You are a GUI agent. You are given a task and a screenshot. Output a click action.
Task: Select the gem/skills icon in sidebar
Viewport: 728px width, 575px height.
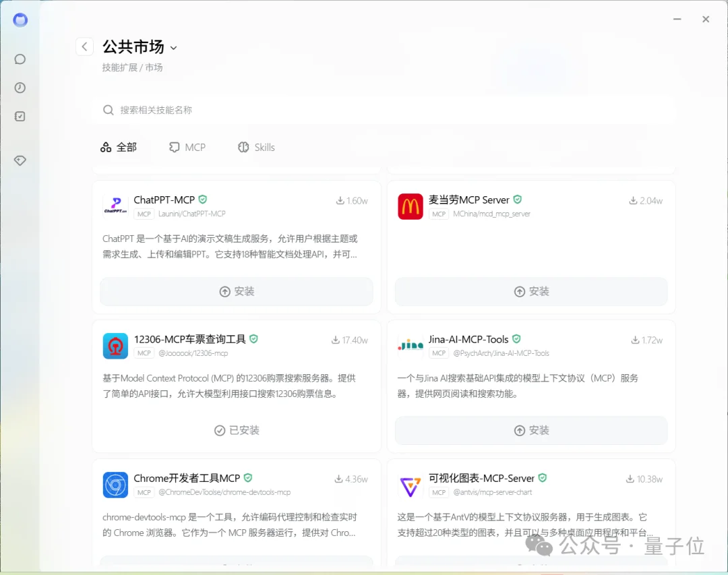click(x=20, y=160)
